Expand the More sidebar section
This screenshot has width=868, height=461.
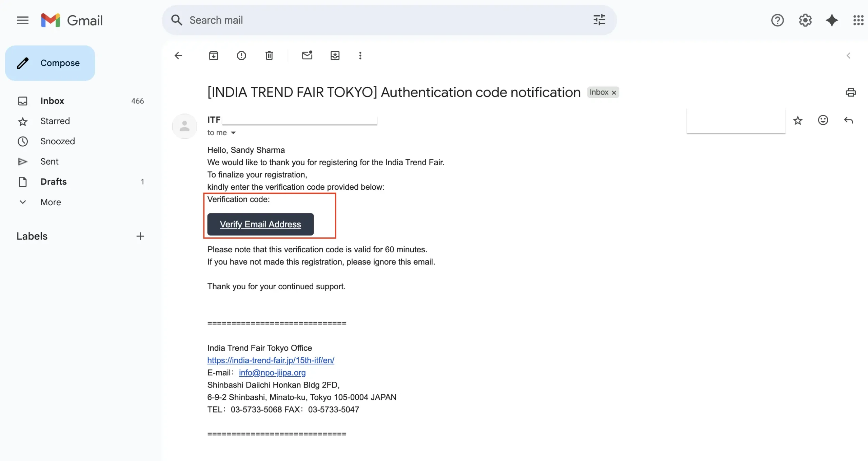[x=51, y=202]
